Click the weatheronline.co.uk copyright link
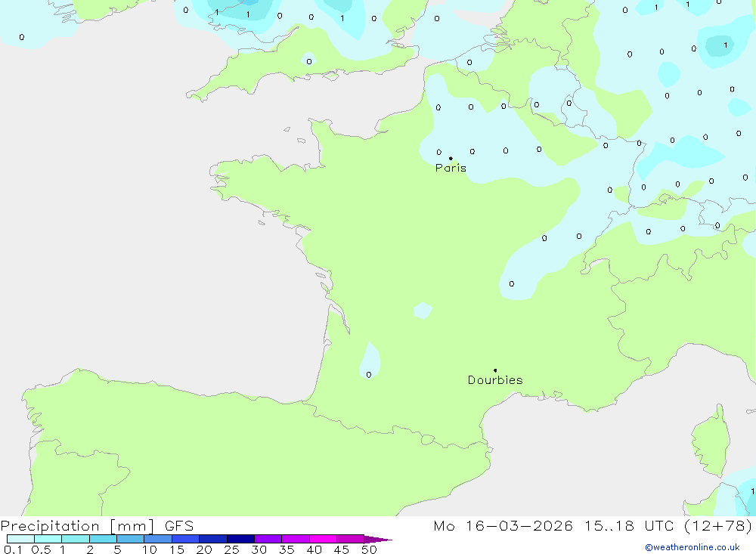 pyautogui.click(x=692, y=547)
